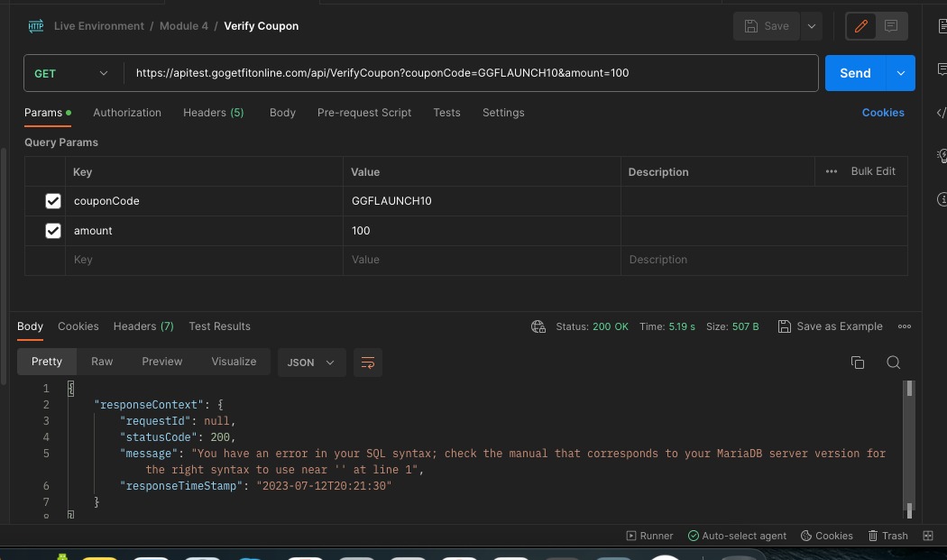Search the response using magnifier icon

pyautogui.click(x=893, y=363)
